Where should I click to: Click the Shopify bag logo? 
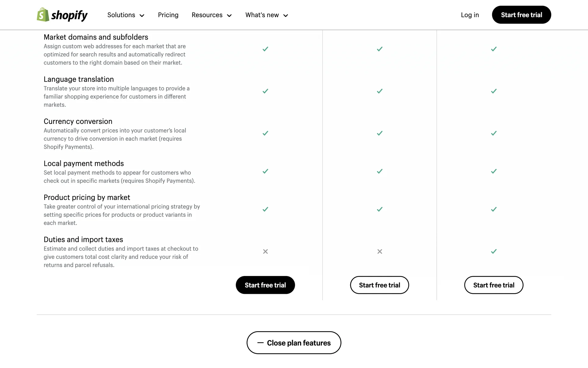click(43, 15)
